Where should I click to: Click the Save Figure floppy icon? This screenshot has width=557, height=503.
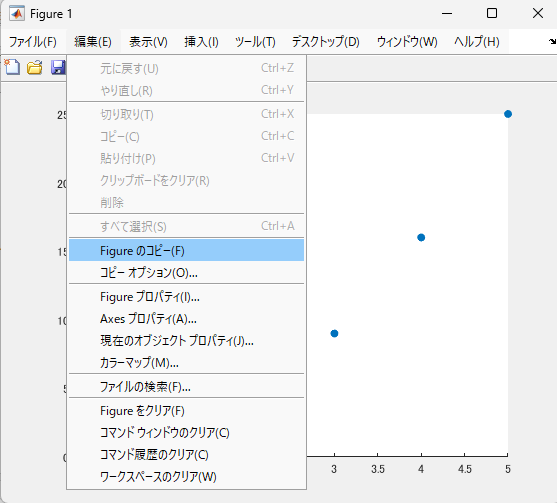[x=58, y=67]
